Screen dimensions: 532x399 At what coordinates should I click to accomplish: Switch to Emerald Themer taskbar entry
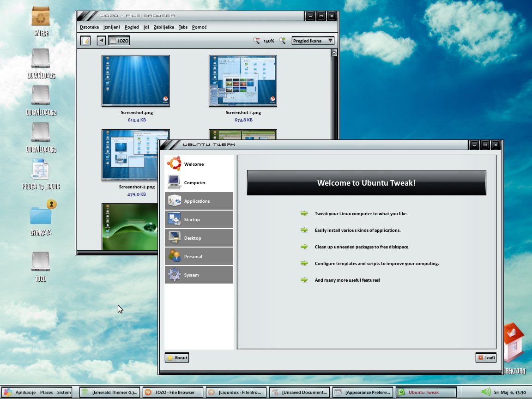tap(110, 392)
